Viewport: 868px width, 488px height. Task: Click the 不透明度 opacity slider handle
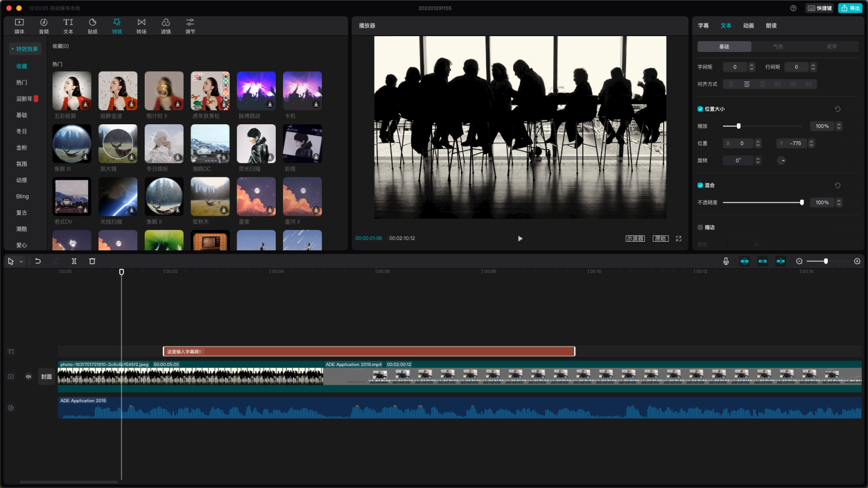click(801, 202)
